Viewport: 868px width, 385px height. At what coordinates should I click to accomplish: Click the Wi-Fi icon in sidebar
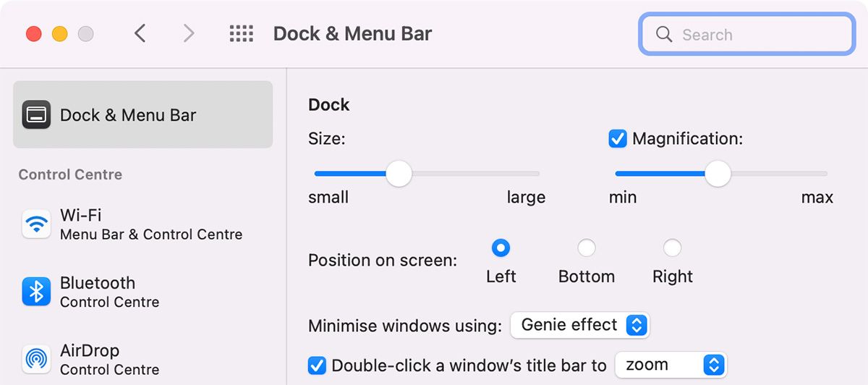[x=36, y=224]
